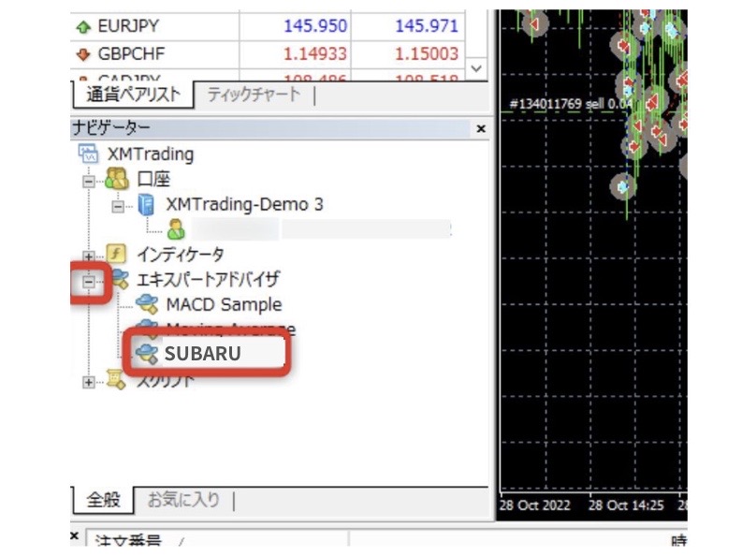Switch to the お気に入り navigator tab

click(x=183, y=500)
